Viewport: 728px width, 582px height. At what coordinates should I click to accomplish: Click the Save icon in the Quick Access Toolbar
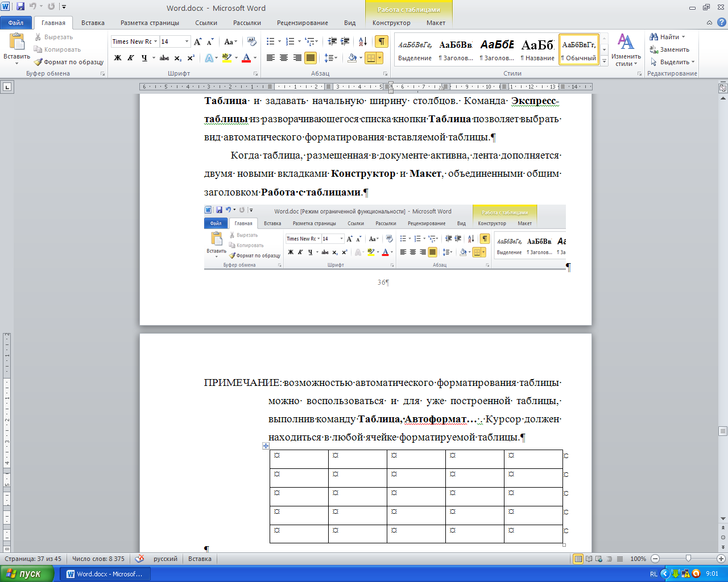point(20,7)
